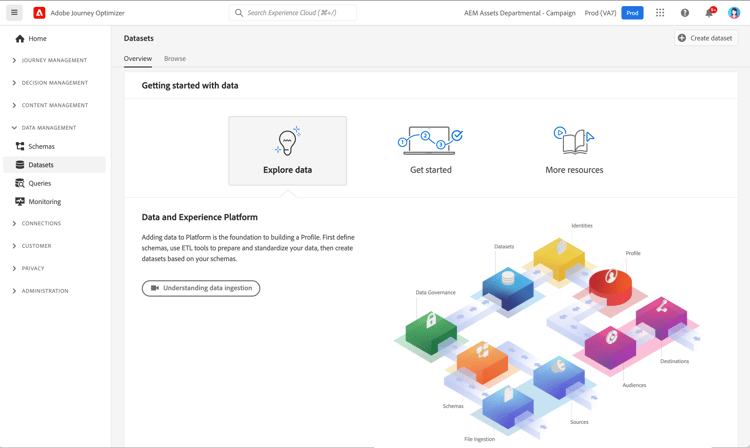Switch to the Browse tab

(175, 58)
